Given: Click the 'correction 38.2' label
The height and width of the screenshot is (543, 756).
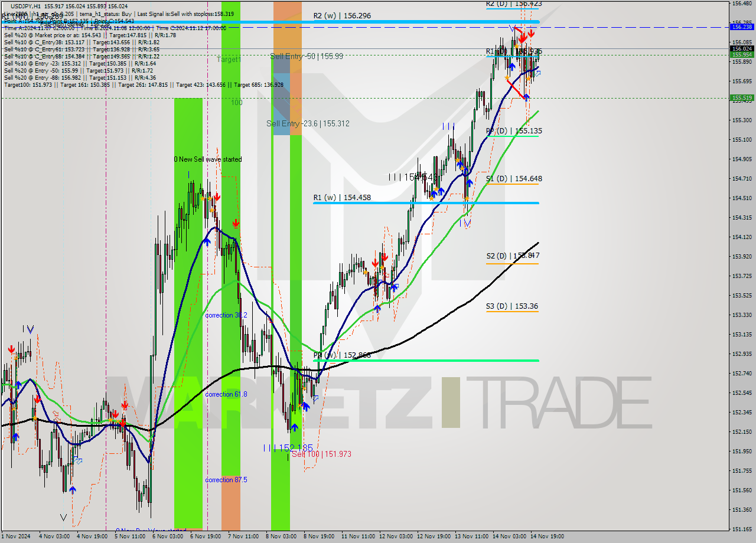Looking at the screenshot, I should [226, 315].
